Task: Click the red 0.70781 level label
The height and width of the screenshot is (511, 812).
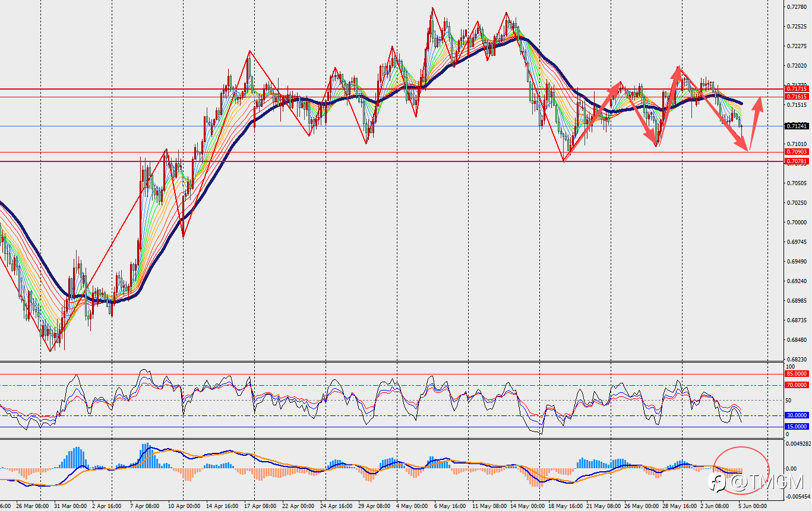Action: (796, 161)
